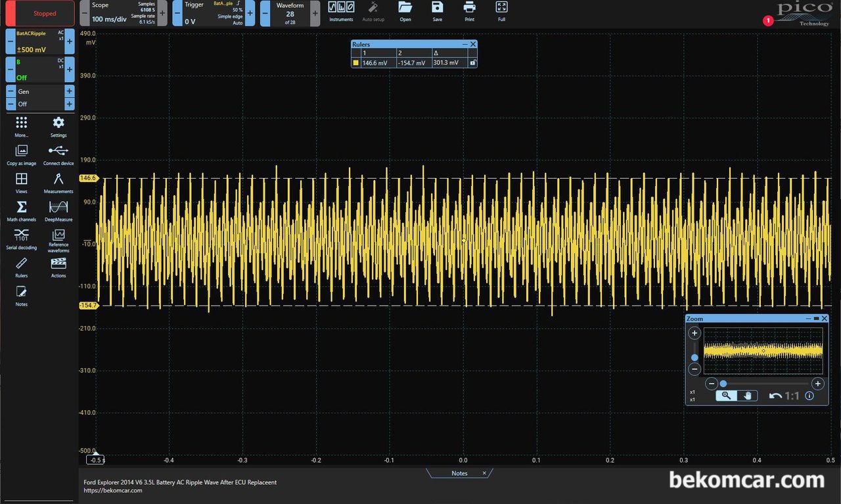
Task: Go to previous Waveform buffer
Action: (265, 13)
